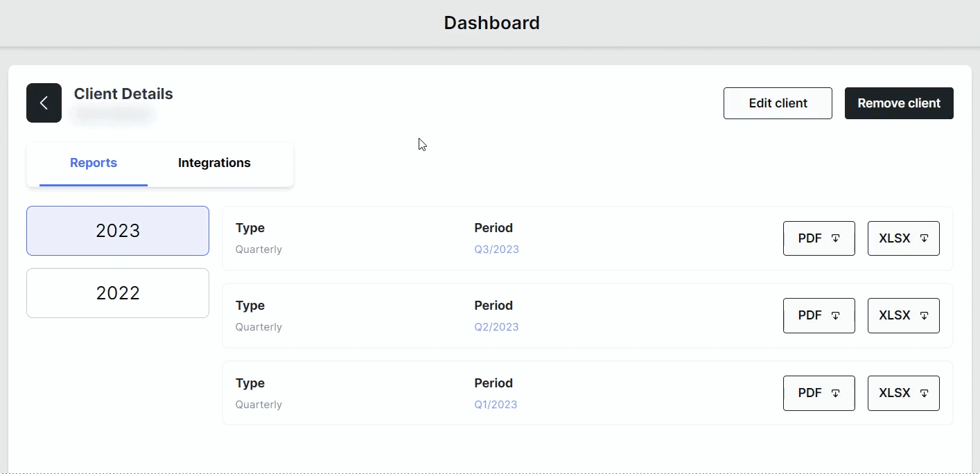
Task: Download the Q3/2023 report as PDF
Action: (819, 238)
